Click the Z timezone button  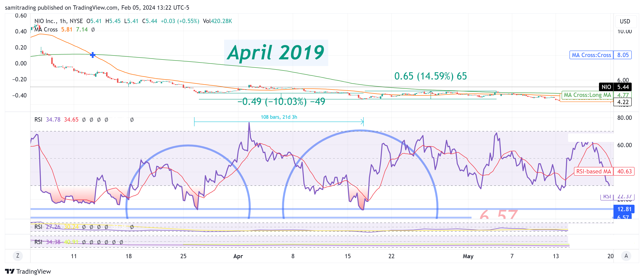coord(18,256)
